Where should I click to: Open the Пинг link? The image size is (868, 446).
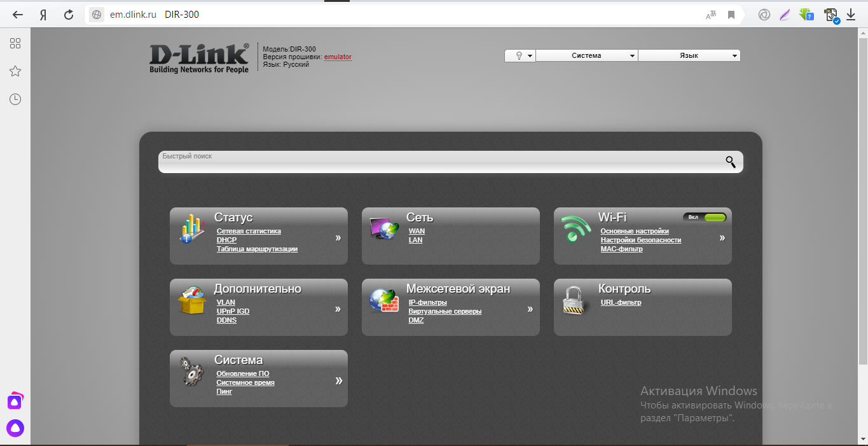pos(224,392)
